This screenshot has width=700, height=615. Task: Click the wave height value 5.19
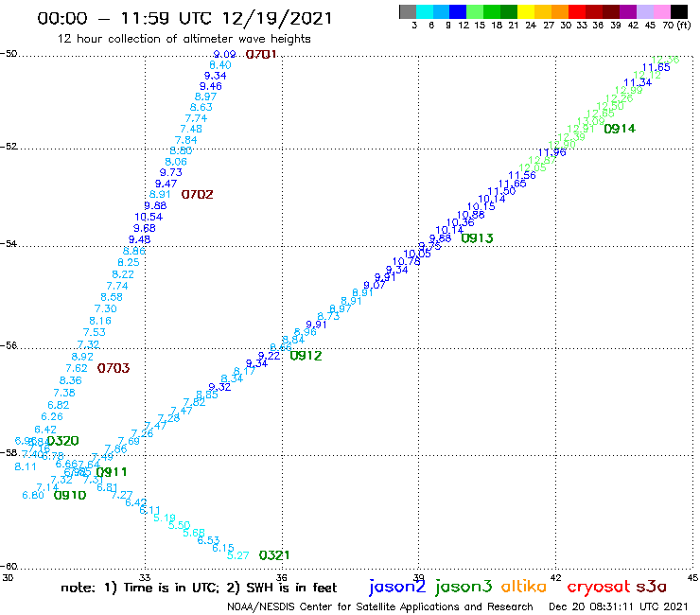click(165, 518)
